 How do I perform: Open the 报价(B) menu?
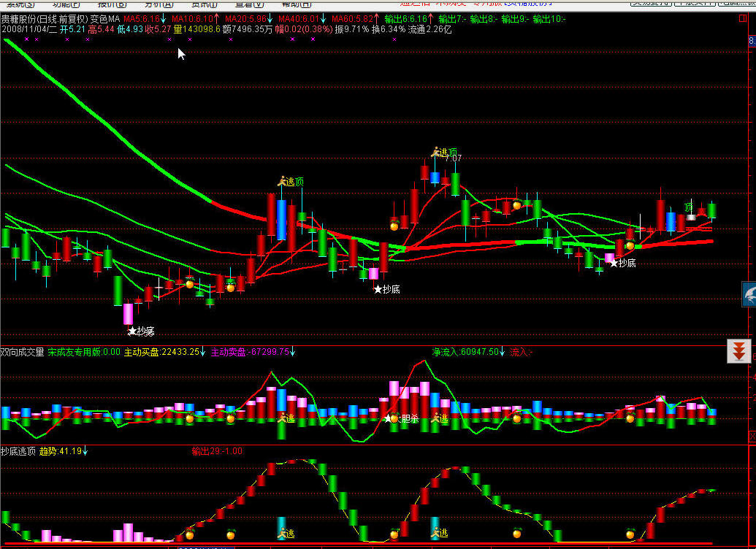(x=112, y=4)
